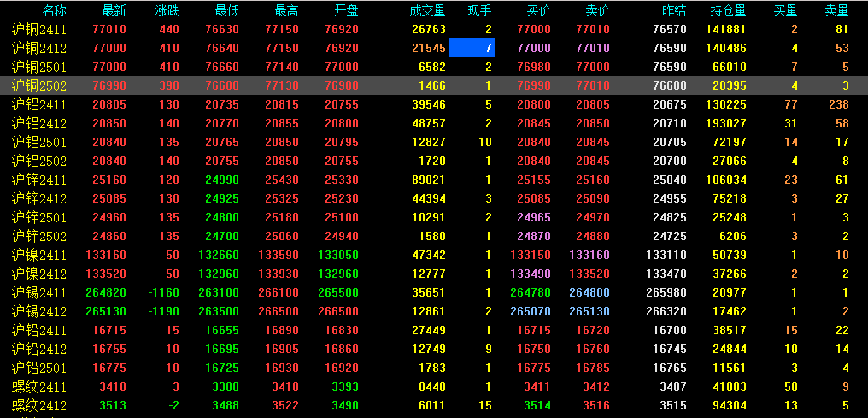This screenshot has height=418, width=868.
Task: Click 沪铅2412 open price 16860
Action: pyautogui.click(x=342, y=350)
